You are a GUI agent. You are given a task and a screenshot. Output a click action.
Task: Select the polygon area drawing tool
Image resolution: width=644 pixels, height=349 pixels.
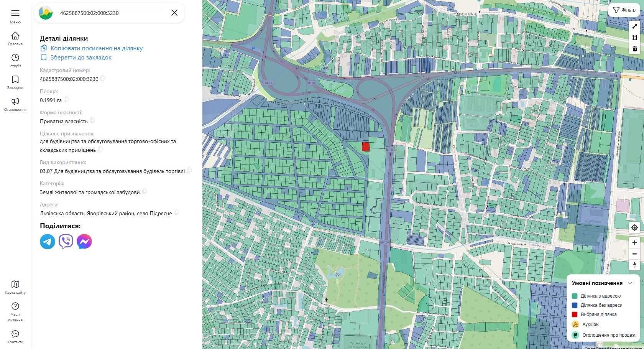pos(634,38)
